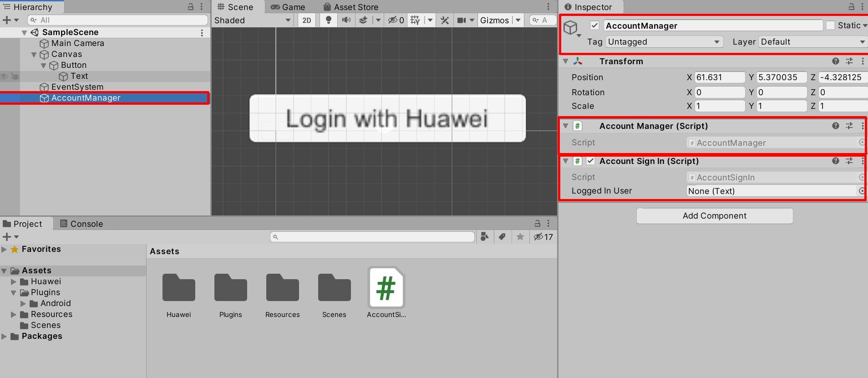Select Packages in Project tree
Image resolution: width=868 pixels, height=378 pixels.
pyautogui.click(x=42, y=336)
